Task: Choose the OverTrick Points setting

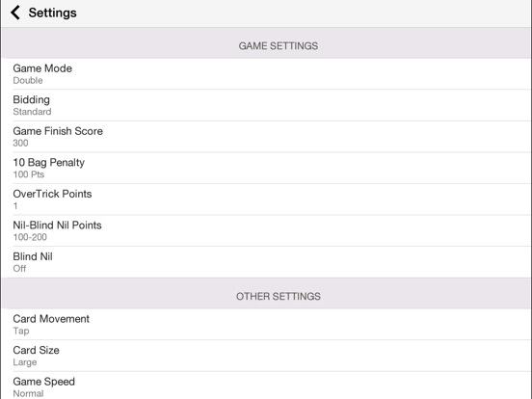Action: tap(266, 199)
